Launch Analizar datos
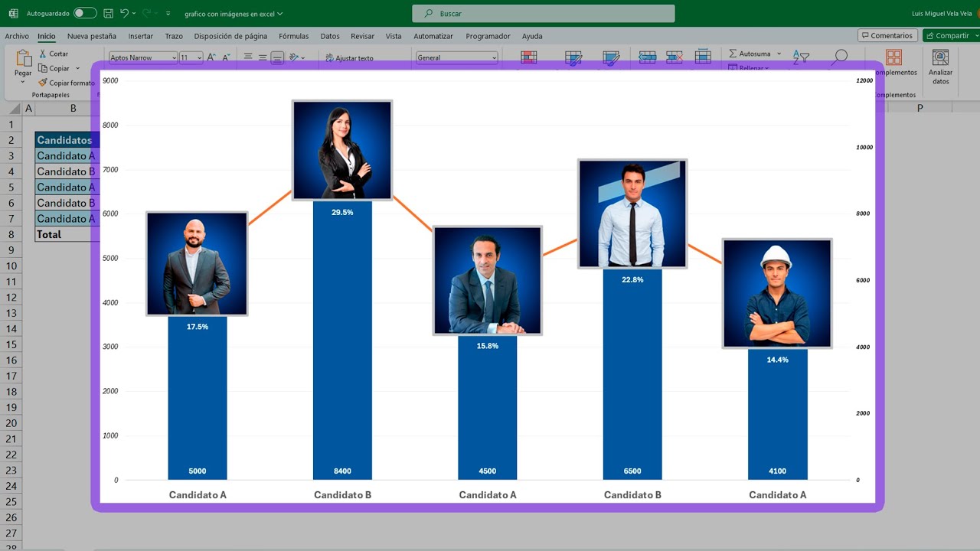 [940, 67]
